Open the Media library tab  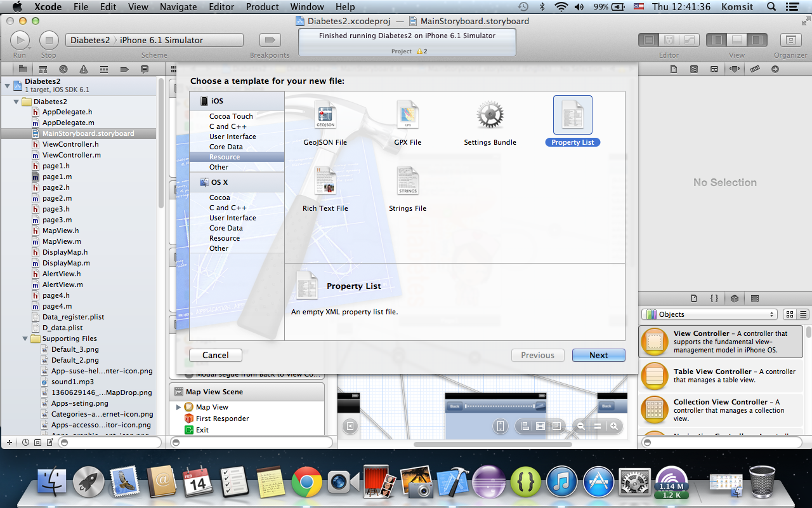755,298
